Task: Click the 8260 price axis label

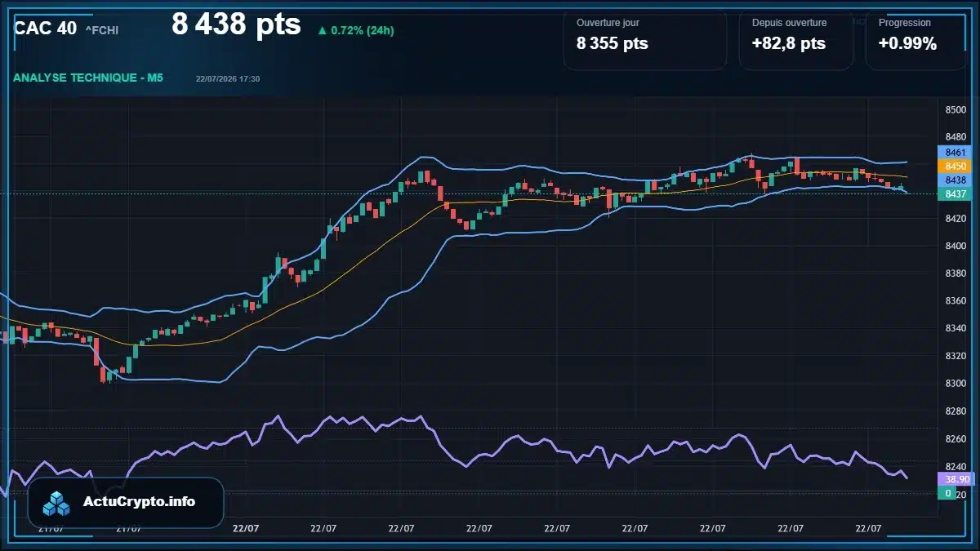Action: click(955, 438)
